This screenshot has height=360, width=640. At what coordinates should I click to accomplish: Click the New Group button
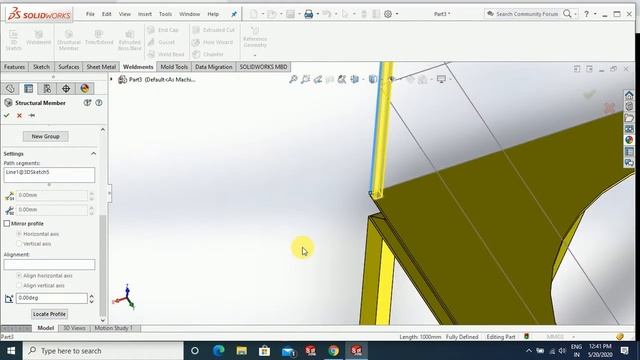[x=46, y=136]
